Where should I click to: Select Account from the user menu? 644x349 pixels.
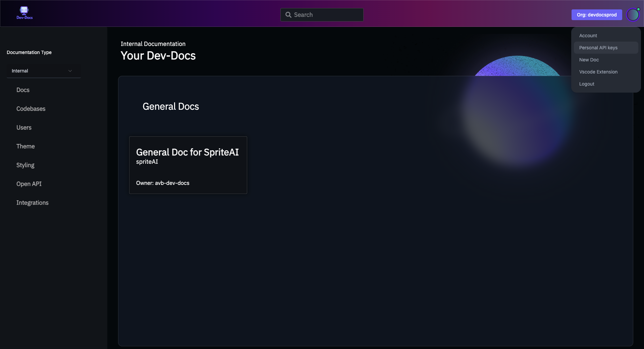click(x=588, y=36)
